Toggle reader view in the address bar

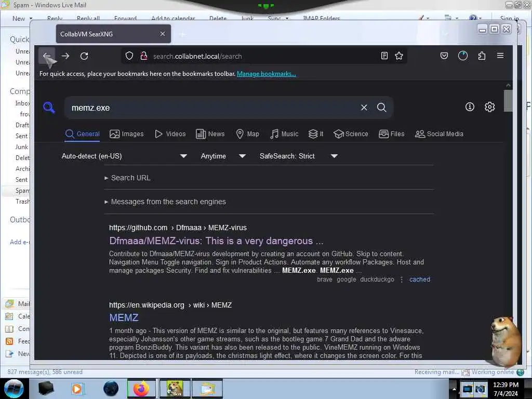(384, 56)
